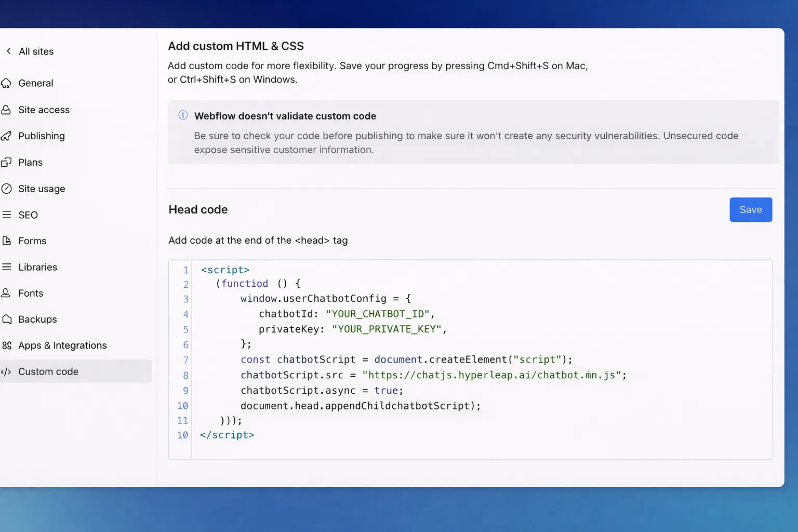Select Custom code in the sidebar

[48, 371]
